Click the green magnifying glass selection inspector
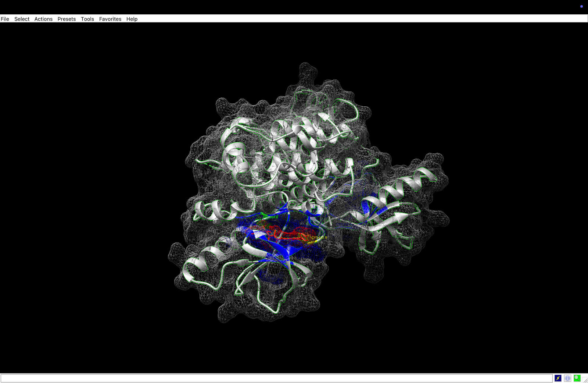Image resolution: width=588 pixels, height=383 pixels. [577, 378]
